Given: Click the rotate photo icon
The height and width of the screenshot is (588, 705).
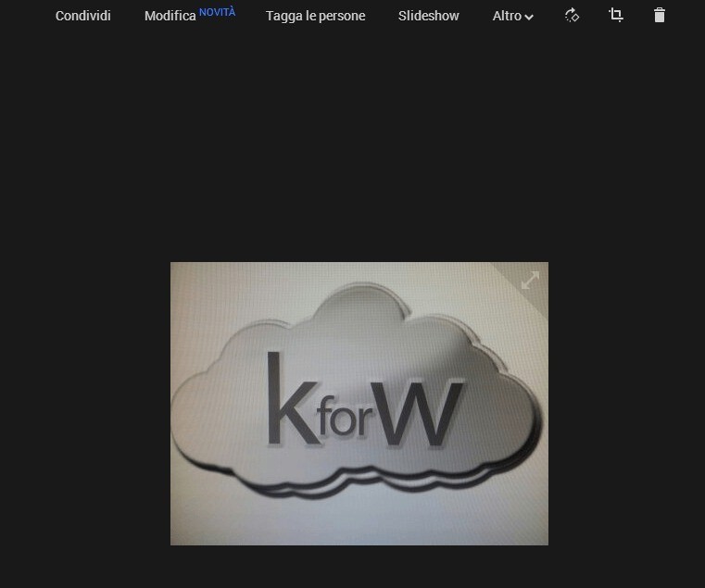Looking at the screenshot, I should click(x=572, y=15).
